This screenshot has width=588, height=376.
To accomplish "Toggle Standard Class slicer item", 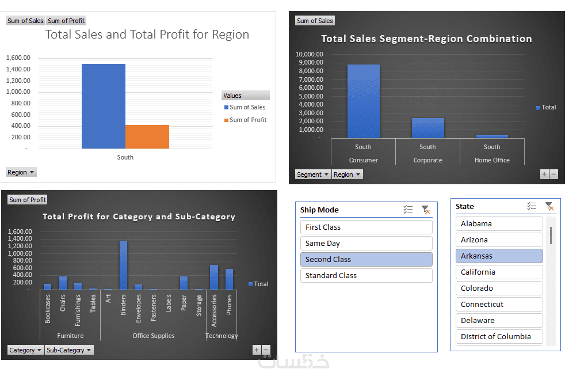I will pyautogui.click(x=366, y=275).
